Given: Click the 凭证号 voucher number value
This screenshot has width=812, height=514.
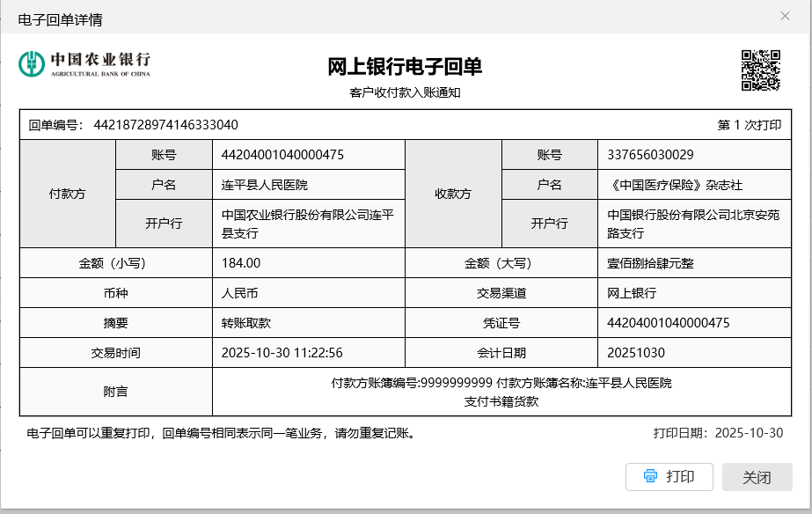Looking at the screenshot, I should click(669, 323).
